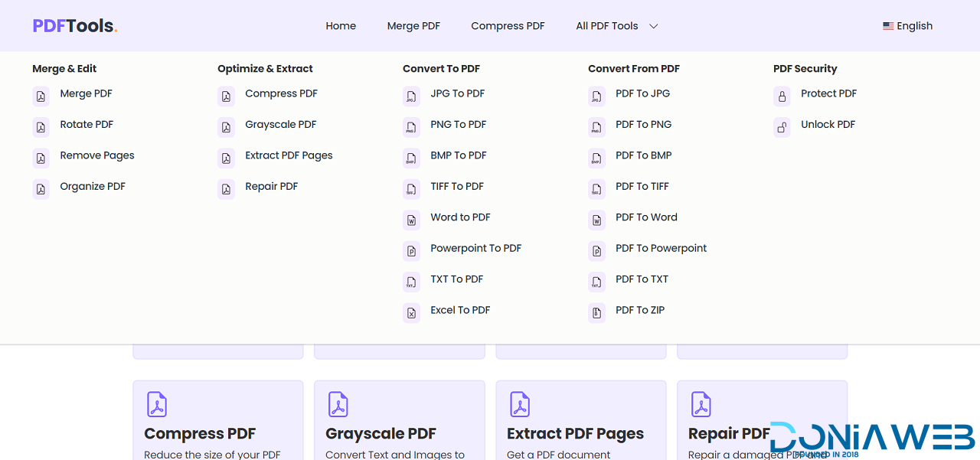Click the JPG To PDF icon
Screen dimensions: 980x460
click(x=411, y=96)
